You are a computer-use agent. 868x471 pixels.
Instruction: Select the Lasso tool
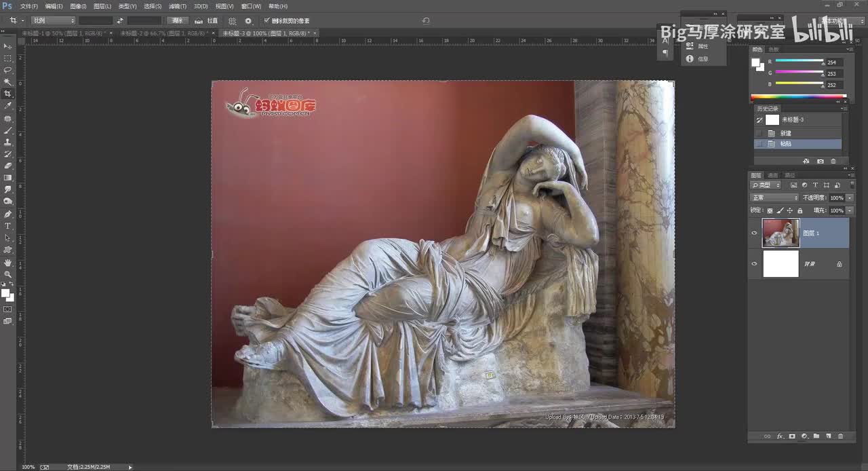tap(8, 70)
